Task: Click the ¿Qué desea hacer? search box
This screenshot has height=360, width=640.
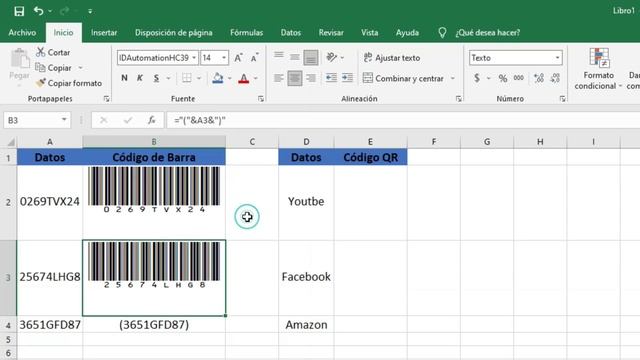Action: [x=487, y=33]
